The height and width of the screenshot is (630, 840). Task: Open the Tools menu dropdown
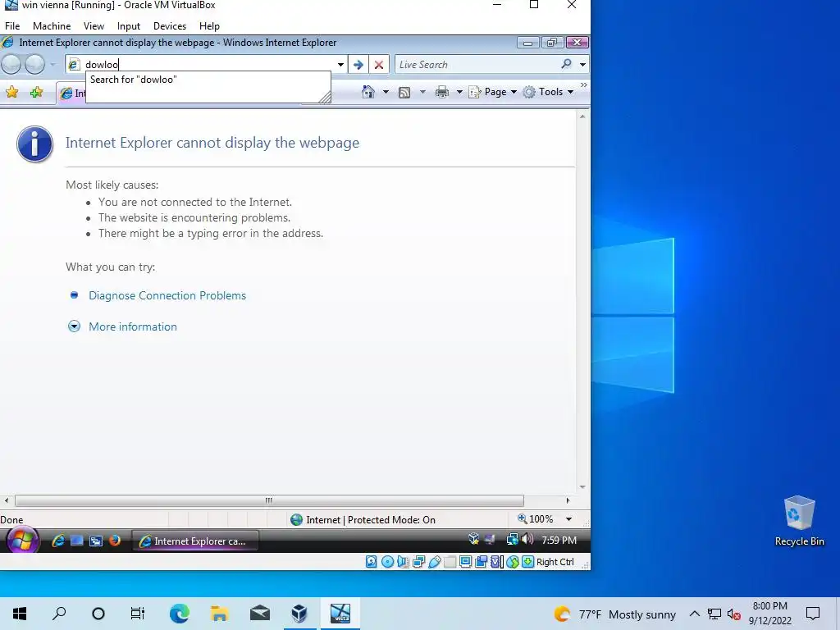point(549,92)
